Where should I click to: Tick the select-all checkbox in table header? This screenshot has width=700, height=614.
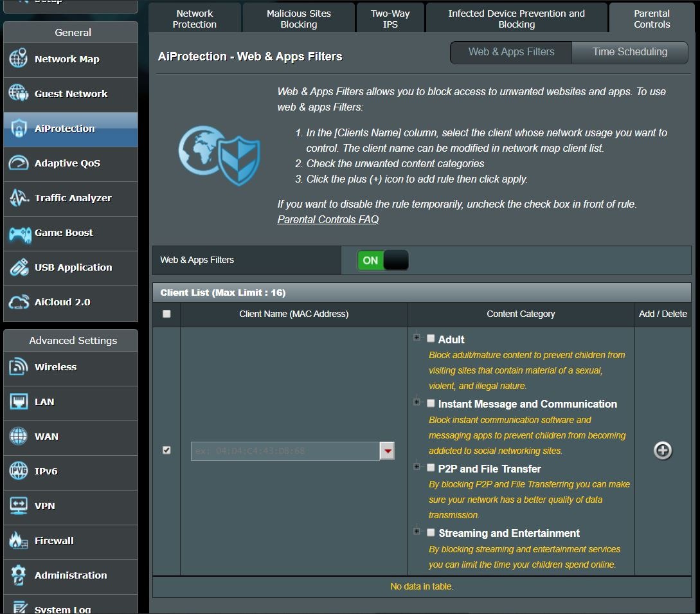pos(166,314)
